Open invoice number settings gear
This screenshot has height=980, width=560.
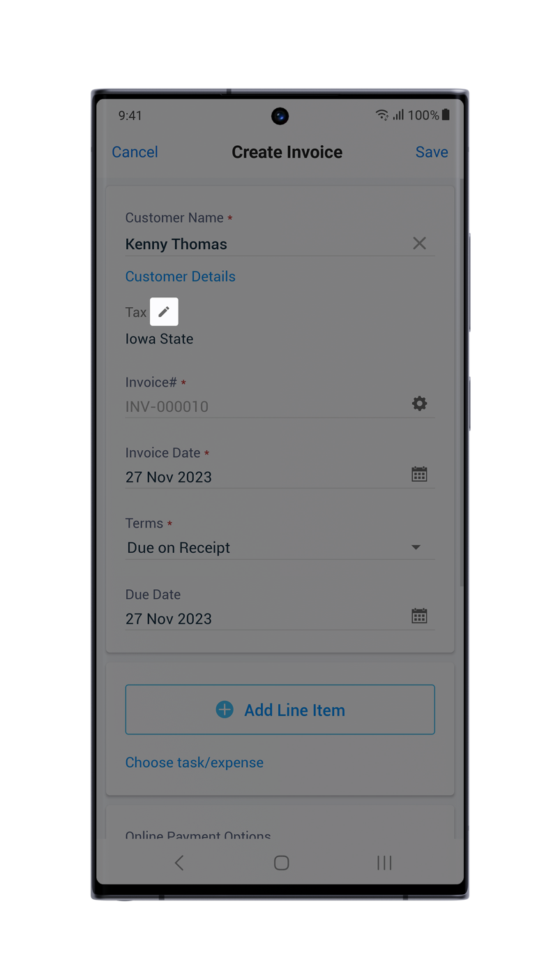419,403
